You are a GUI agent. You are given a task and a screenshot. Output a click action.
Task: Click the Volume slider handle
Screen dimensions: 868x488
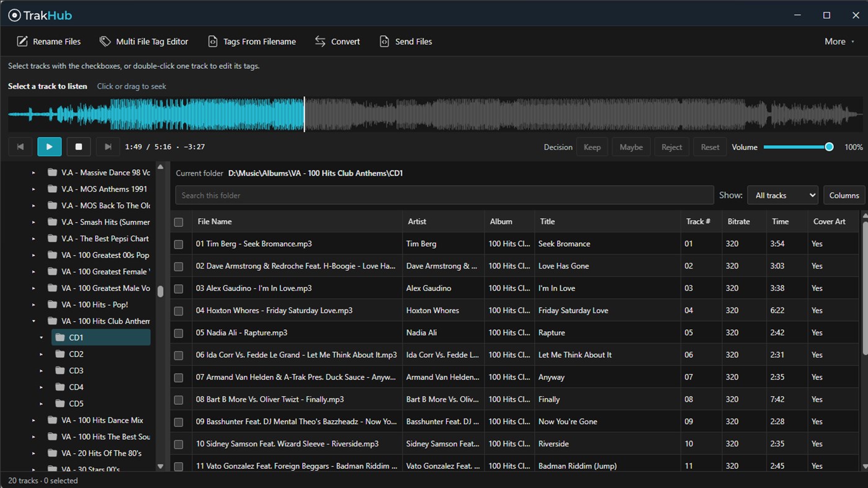pyautogui.click(x=829, y=147)
